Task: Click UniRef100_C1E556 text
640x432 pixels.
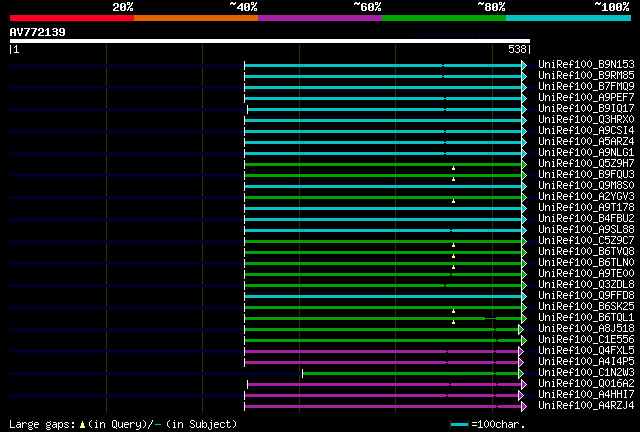Action: [586, 340]
